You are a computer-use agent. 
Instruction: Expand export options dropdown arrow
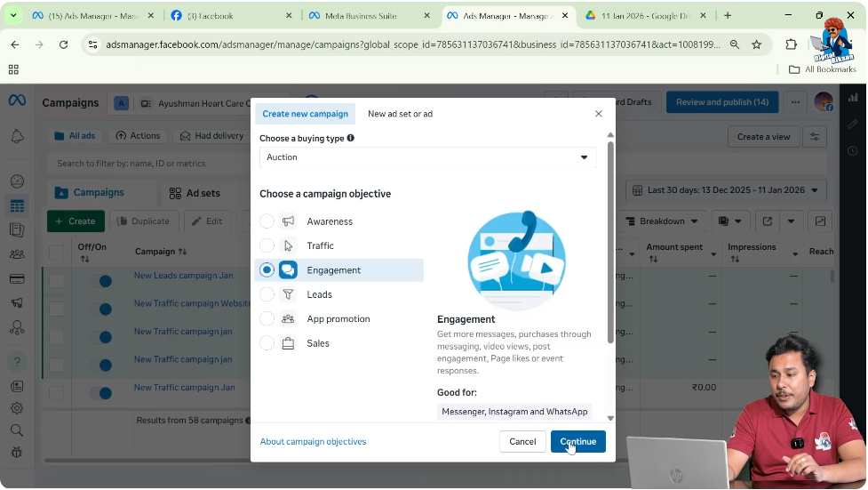(791, 221)
